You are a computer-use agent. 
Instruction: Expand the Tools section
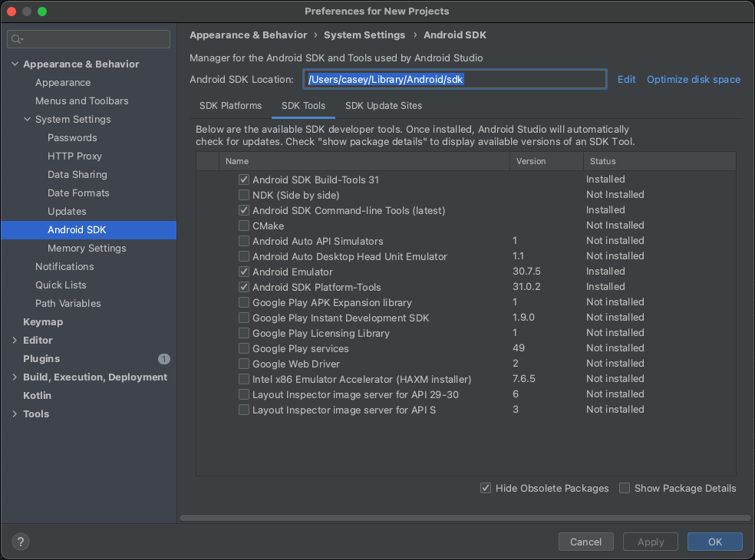coord(14,413)
